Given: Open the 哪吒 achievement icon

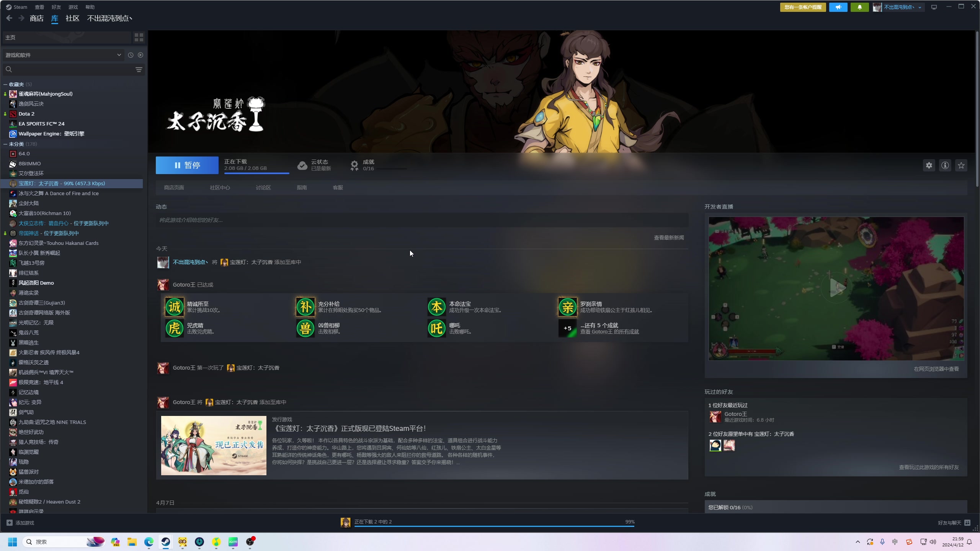Looking at the screenshot, I should 437,328.
